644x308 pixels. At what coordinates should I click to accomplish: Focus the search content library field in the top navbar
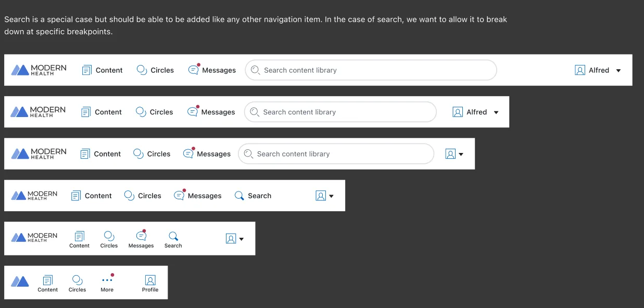coord(371,70)
